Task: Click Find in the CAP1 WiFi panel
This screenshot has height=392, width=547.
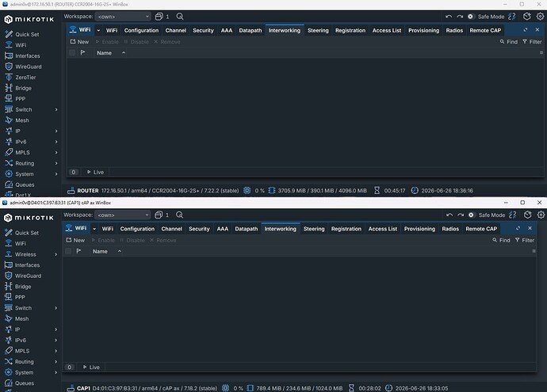Action: tap(501, 241)
